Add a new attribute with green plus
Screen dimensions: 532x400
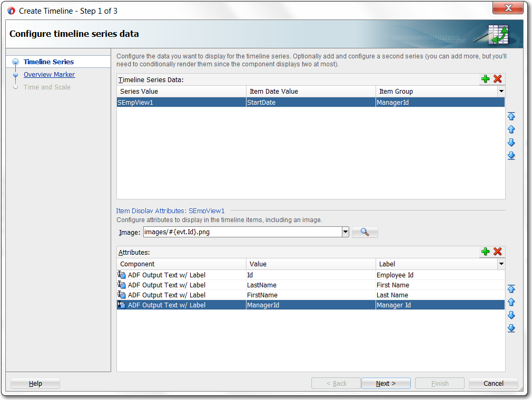coord(485,252)
